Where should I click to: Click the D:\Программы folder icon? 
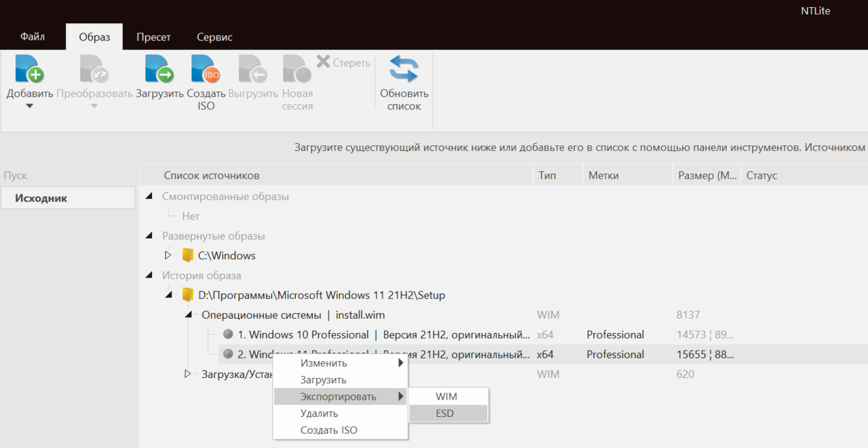(188, 295)
